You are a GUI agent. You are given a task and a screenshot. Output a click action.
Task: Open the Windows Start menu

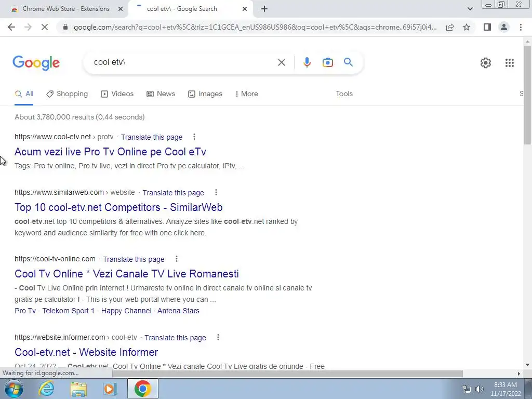[14, 389]
